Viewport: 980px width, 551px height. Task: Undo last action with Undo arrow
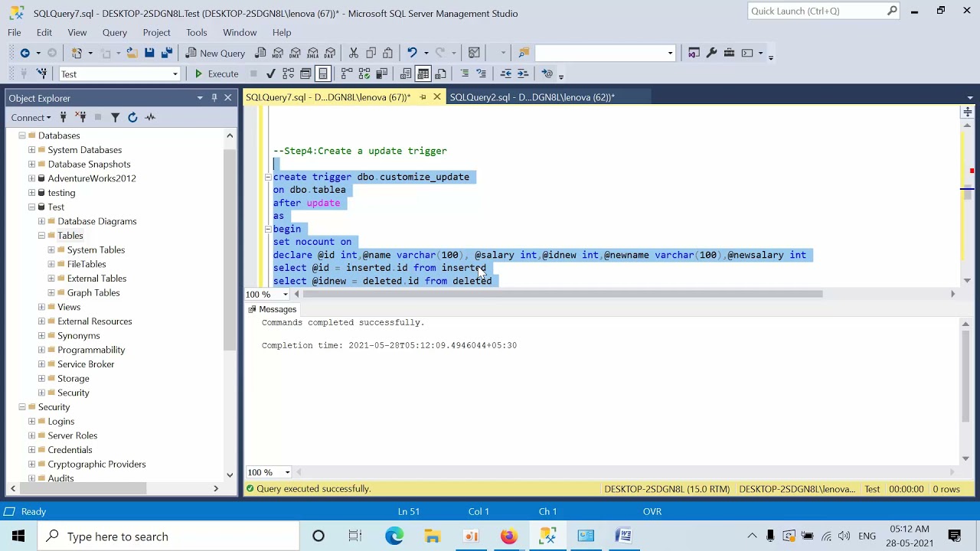point(412,53)
